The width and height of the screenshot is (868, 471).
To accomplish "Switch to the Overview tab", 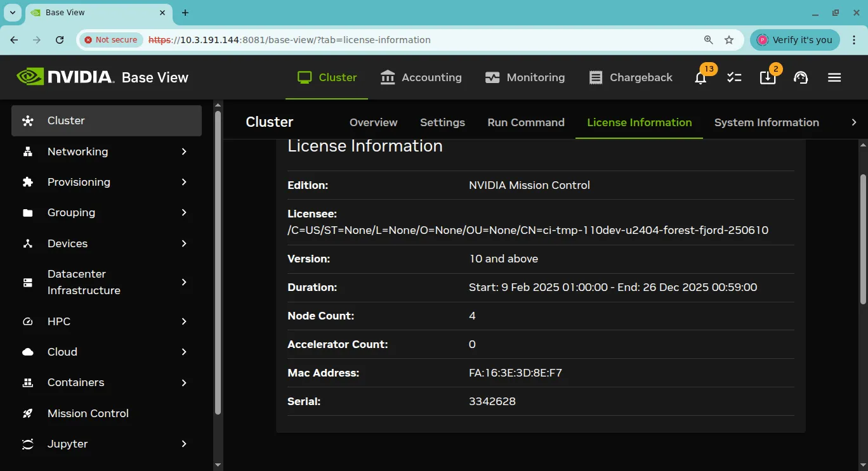I will [x=373, y=122].
